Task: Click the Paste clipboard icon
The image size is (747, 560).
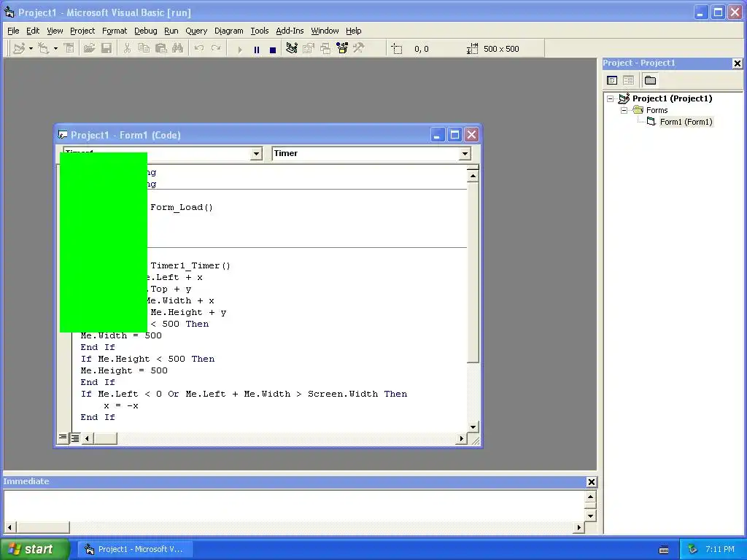Action: click(x=161, y=49)
